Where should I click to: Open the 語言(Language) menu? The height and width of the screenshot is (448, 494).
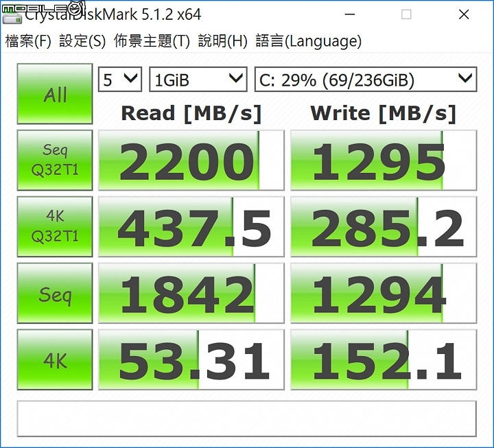[309, 41]
